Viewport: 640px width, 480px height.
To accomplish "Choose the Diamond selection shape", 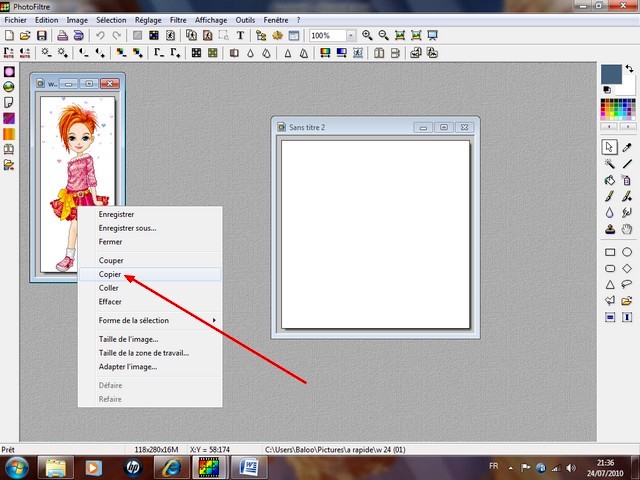I will 627,268.
